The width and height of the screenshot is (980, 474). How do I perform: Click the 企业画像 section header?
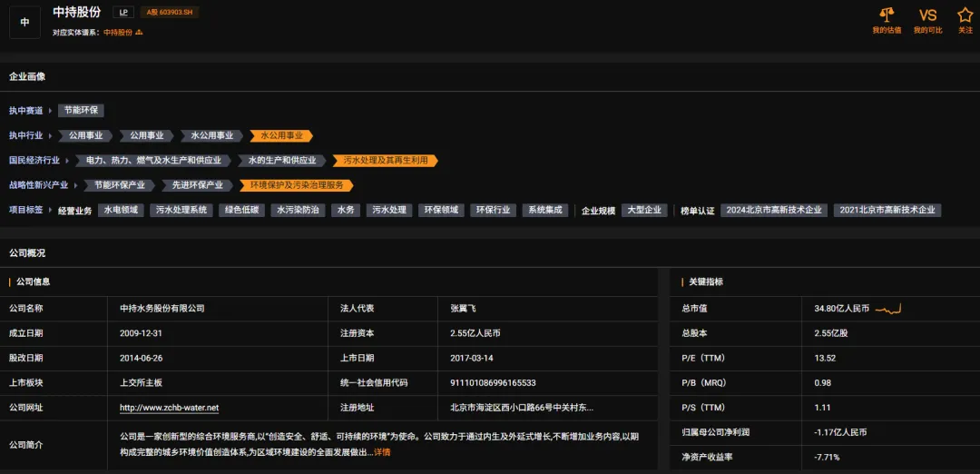coord(27,77)
